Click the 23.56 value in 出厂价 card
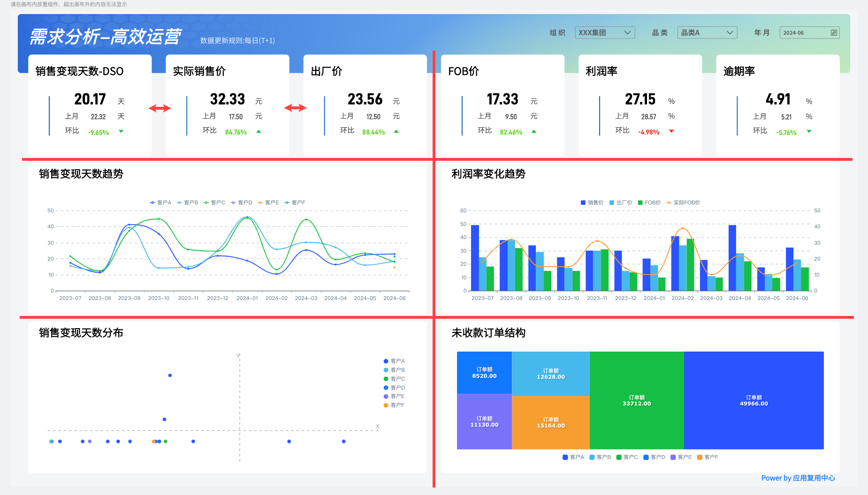This screenshot has width=868, height=495. (x=365, y=99)
